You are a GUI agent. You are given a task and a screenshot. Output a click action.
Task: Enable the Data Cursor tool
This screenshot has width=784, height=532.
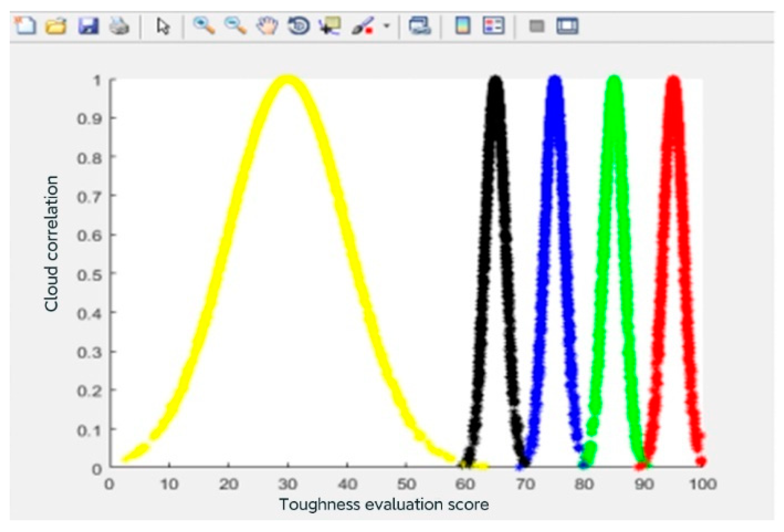tap(330, 26)
